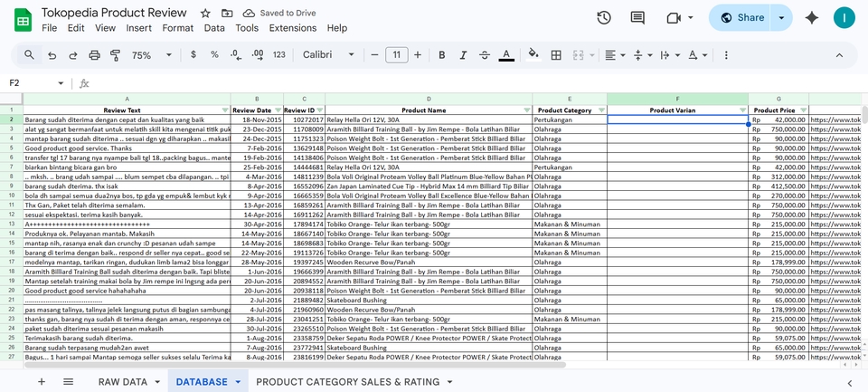Image resolution: width=868 pixels, height=392 pixels.
Task: Click the font size 11 field
Action: point(396,55)
